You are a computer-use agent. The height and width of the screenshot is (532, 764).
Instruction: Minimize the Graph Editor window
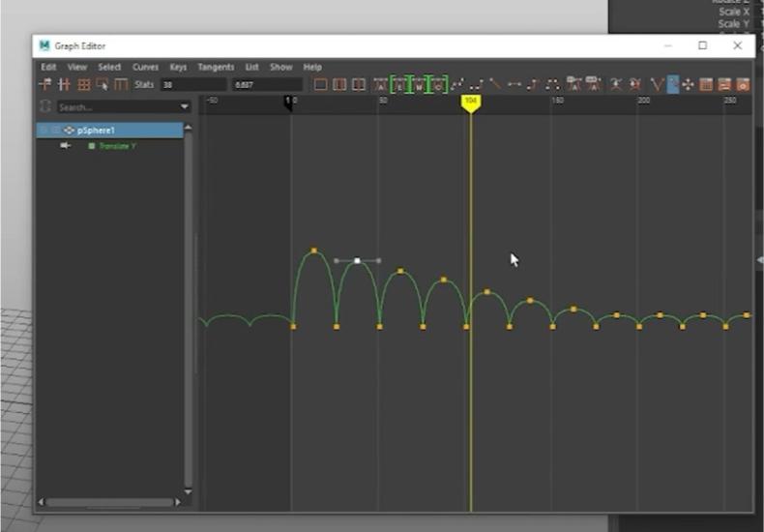(x=668, y=45)
